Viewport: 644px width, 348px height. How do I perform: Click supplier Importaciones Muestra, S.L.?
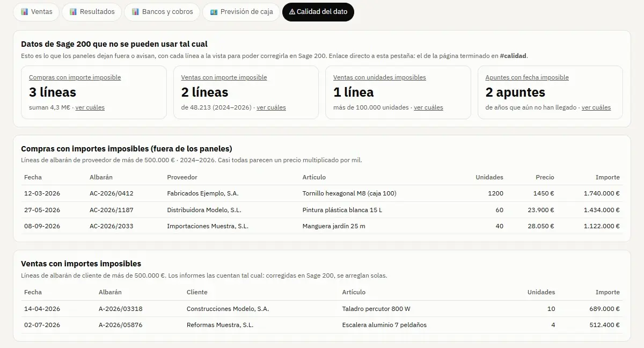[208, 226]
